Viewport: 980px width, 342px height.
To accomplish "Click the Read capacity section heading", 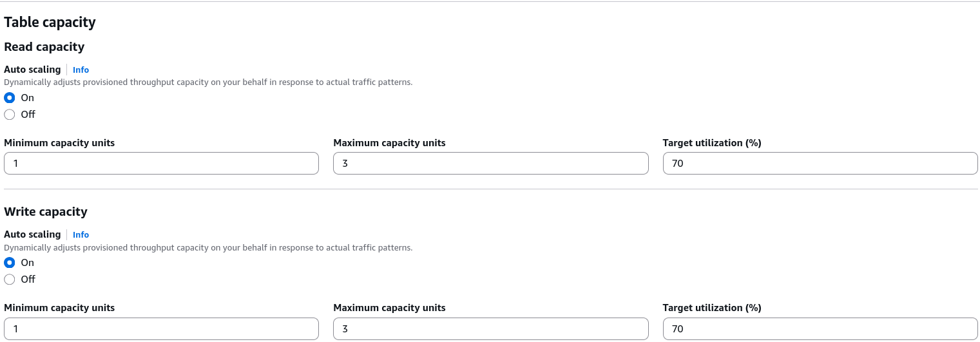I will (44, 47).
